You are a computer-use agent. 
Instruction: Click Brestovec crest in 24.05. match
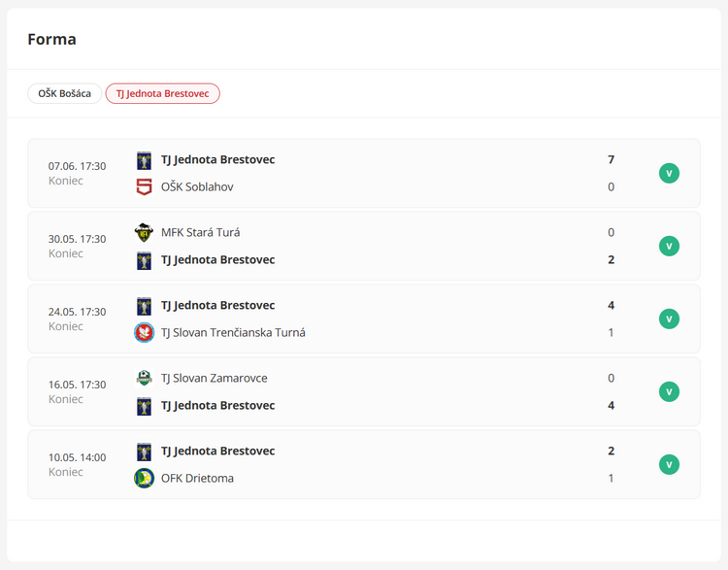tap(144, 306)
